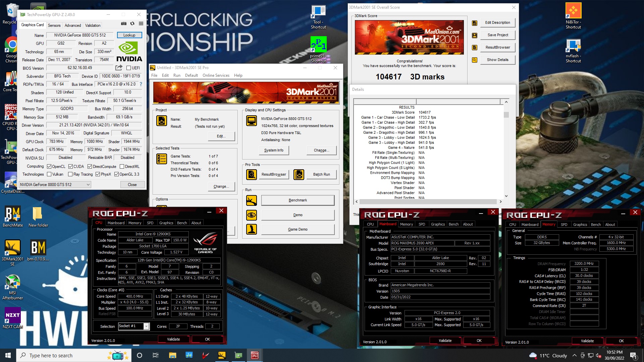Screen dimensions: 644x362
Task: Click the Results scroll-right arrow
Action: click(x=500, y=202)
